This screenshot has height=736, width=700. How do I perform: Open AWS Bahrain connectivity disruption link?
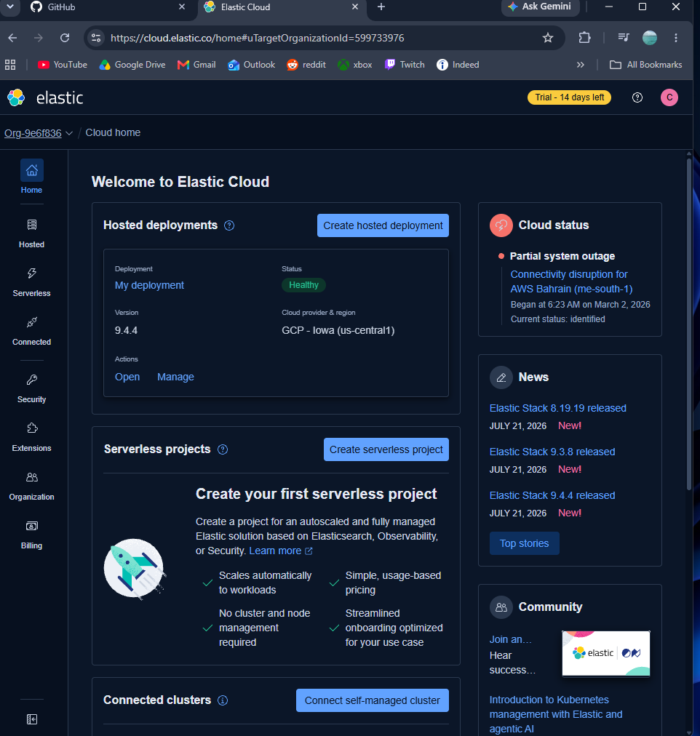coord(571,281)
